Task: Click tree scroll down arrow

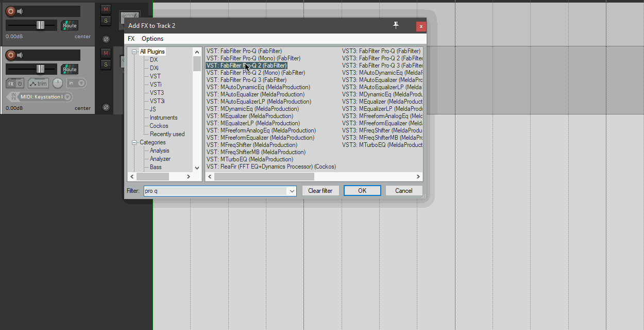Action: click(x=197, y=168)
